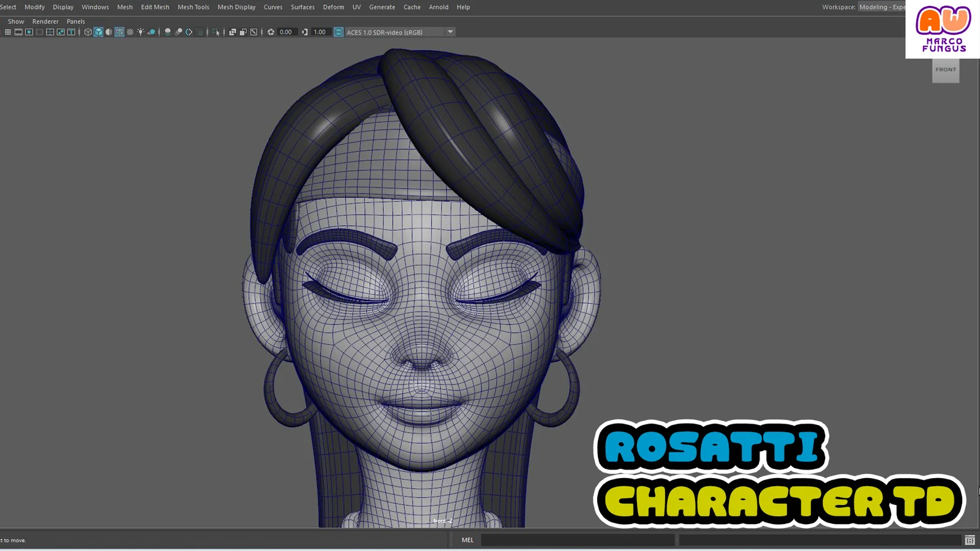Open the Mesh Tools menu
The height and width of the screenshot is (551, 980).
click(193, 7)
